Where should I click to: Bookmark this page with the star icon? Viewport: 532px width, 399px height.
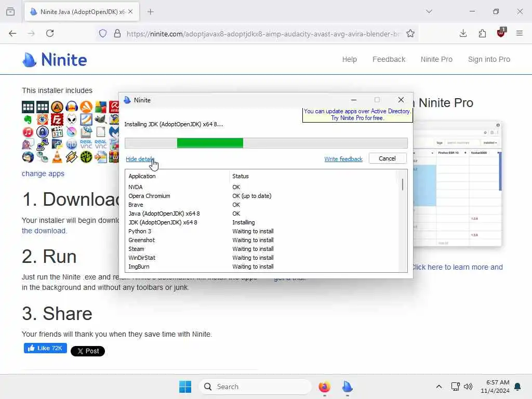tap(410, 33)
